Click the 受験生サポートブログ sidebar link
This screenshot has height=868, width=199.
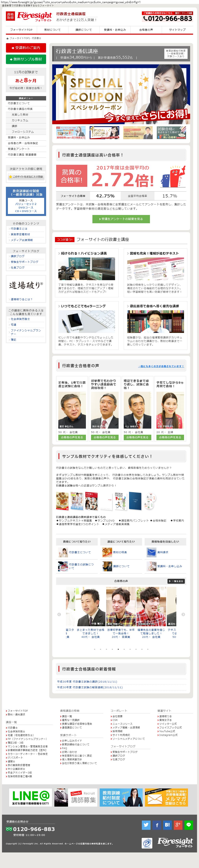[x=24, y=262]
